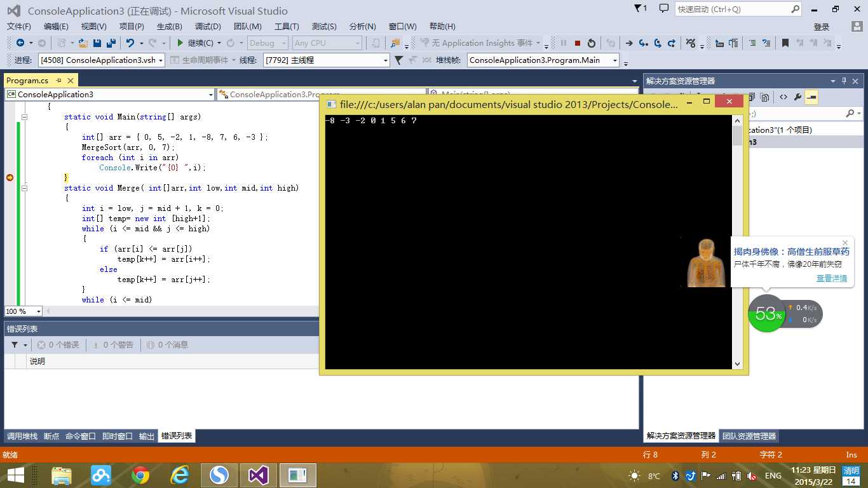
Task: Toggle auto-hide pin on Solution Explorer panel
Action: click(x=844, y=81)
